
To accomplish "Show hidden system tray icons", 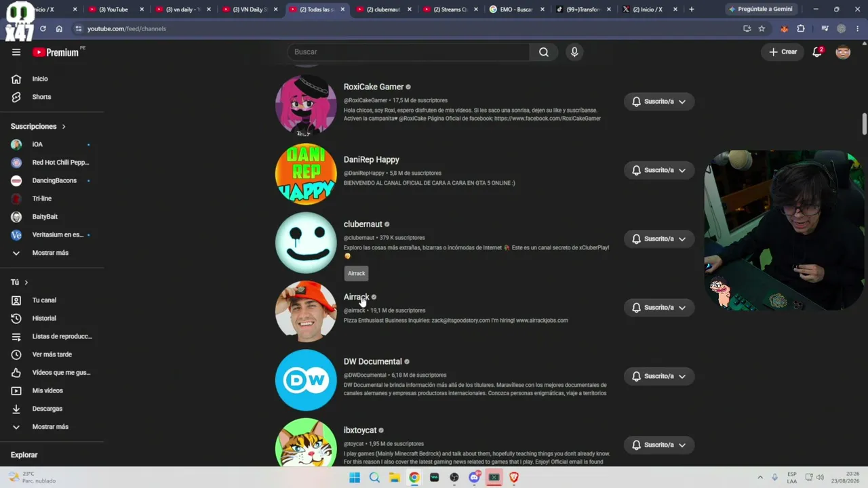I will pyautogui.click(x=759, y=477).
